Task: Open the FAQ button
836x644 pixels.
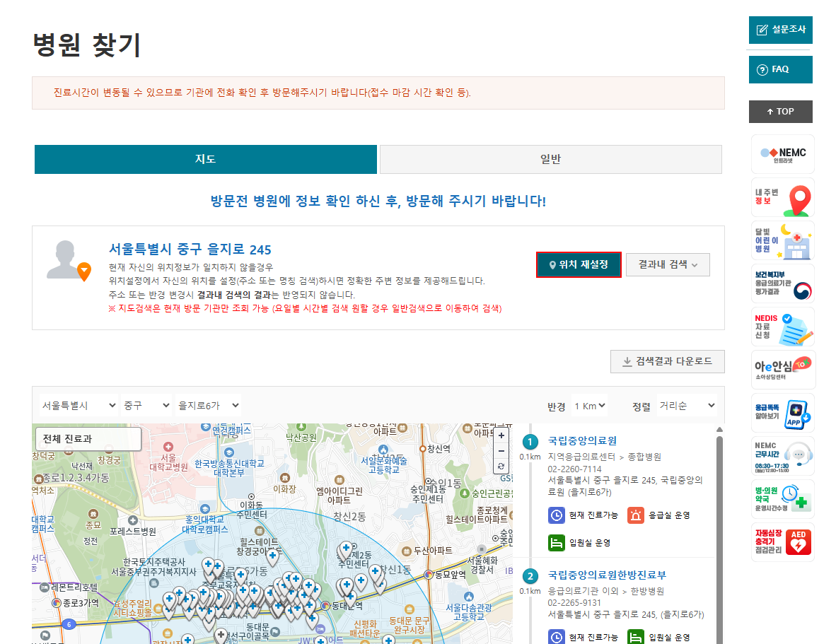Action: [780, 70]
